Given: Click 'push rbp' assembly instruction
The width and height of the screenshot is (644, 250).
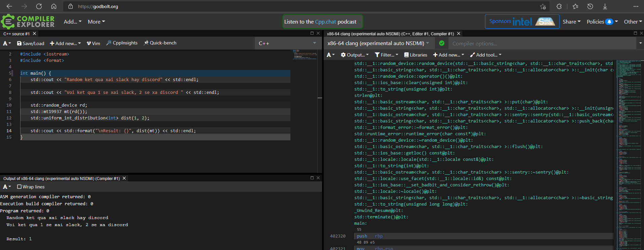Looking at the screenshot, I should point(370,236).
